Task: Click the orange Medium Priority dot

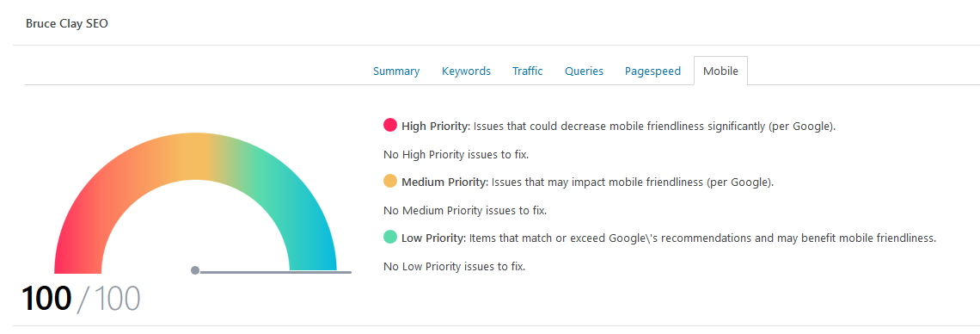Action: 390,182
